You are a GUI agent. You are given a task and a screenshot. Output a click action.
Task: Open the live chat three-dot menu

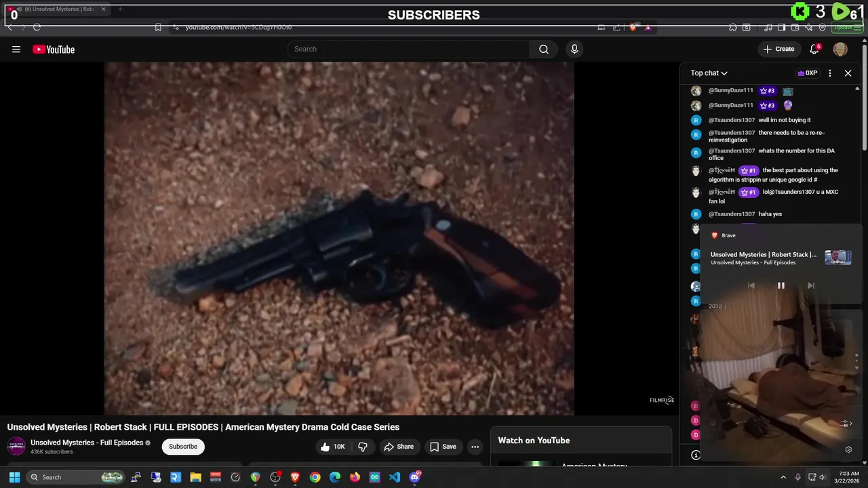[x=830, y=73]
